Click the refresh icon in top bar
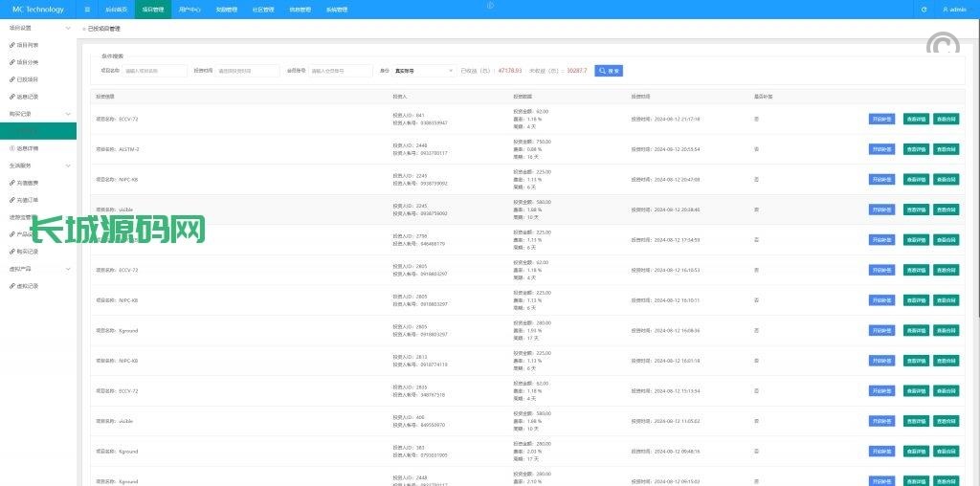The width and height of the screenshot is (980, 486). click(x=924, y=10)
